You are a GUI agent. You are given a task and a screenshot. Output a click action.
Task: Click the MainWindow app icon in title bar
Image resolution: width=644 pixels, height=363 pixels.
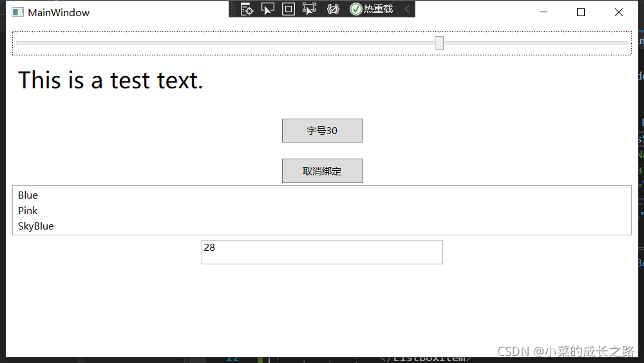(17, 12)
